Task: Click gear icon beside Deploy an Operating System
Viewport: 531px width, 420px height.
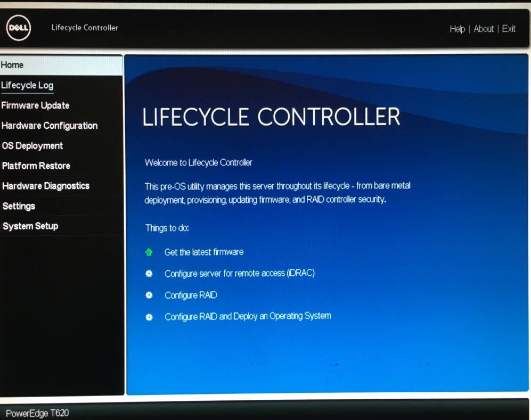Action: 149,317
